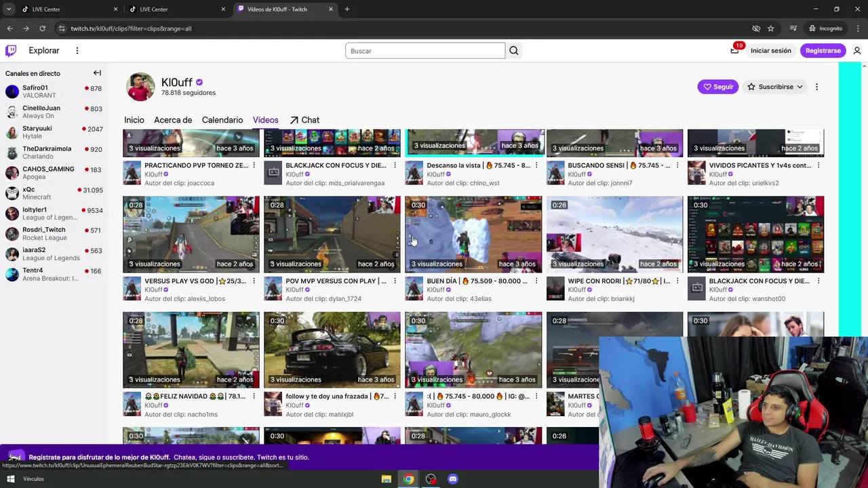Open the CinellloJuan live channel

tap(54, 112)
